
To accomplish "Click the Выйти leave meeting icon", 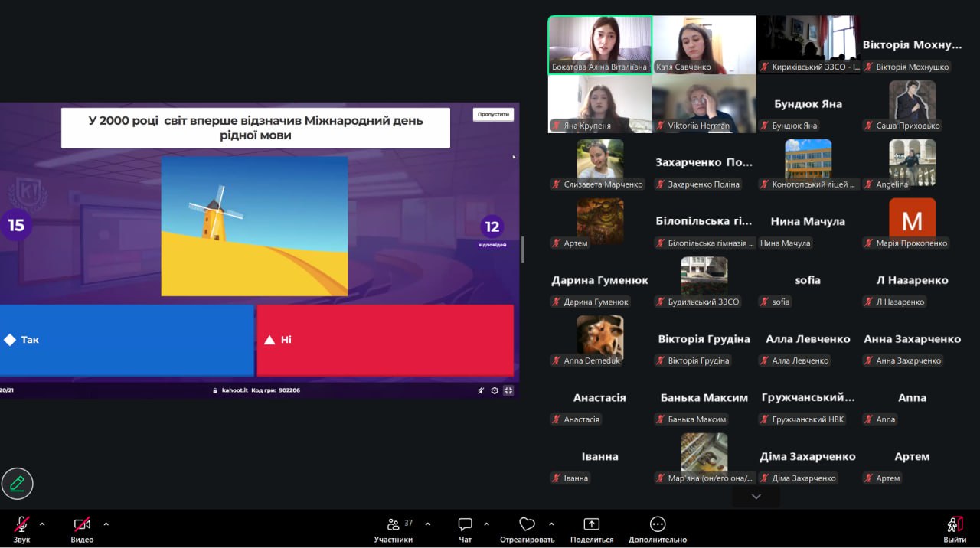I will 954,525.
